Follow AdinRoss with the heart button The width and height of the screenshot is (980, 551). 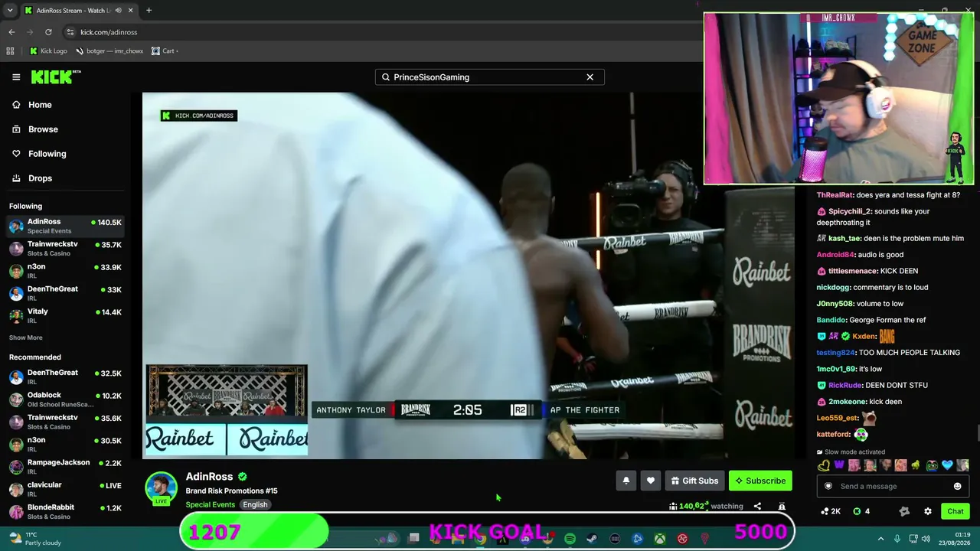pyautogui.click(x=651, y=481)
